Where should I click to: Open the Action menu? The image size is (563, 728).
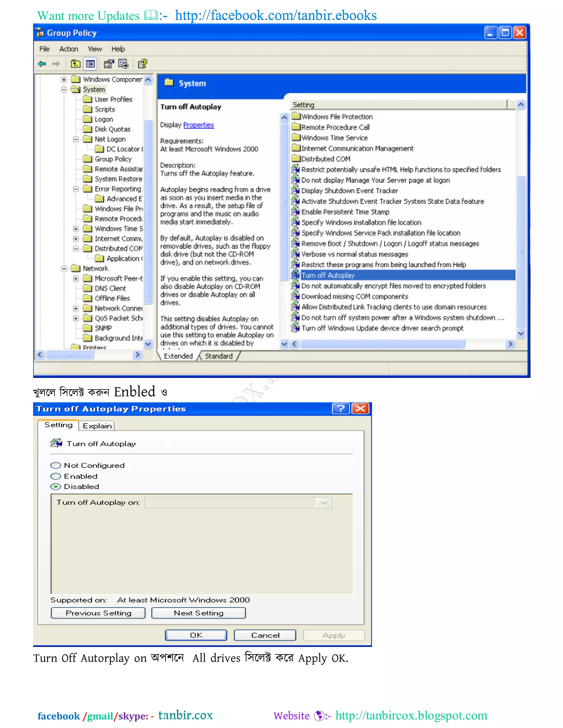[69, 49]
